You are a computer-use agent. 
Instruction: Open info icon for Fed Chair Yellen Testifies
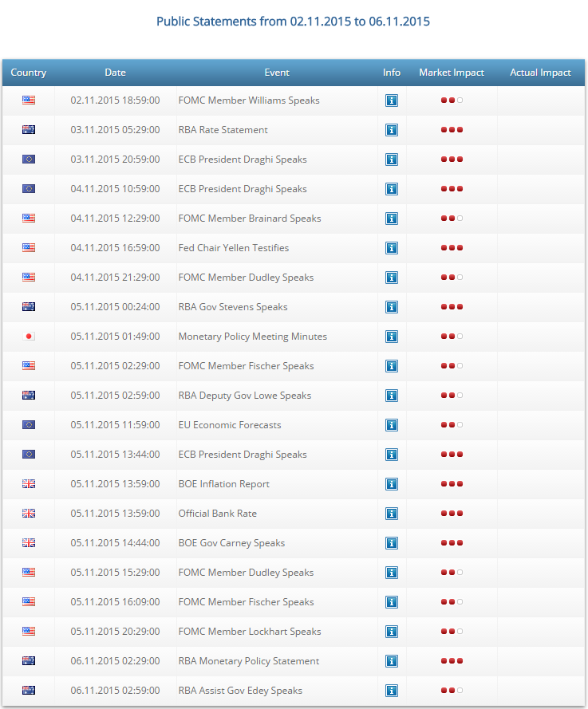point(392,248)
